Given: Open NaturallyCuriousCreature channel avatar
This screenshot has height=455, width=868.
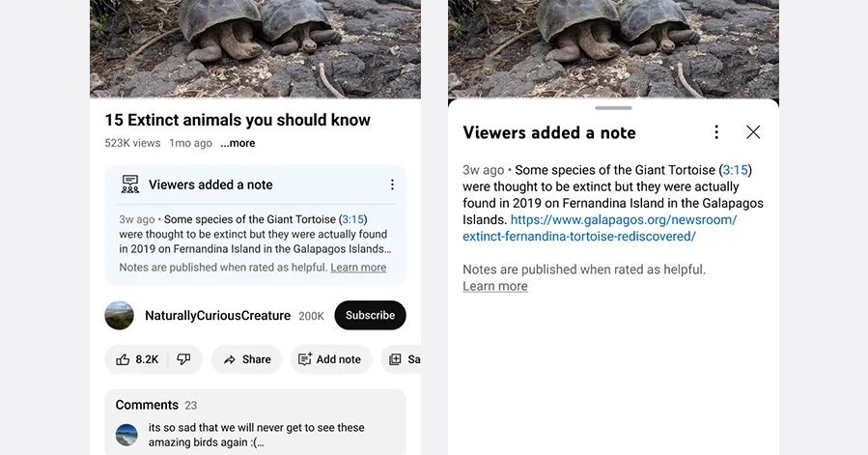Looking at the screenshot, I should [x=119, y=315].
